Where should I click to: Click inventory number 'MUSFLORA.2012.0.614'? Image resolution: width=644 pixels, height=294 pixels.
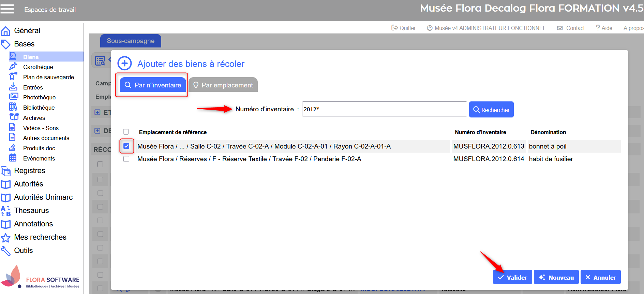click(489, 159)
